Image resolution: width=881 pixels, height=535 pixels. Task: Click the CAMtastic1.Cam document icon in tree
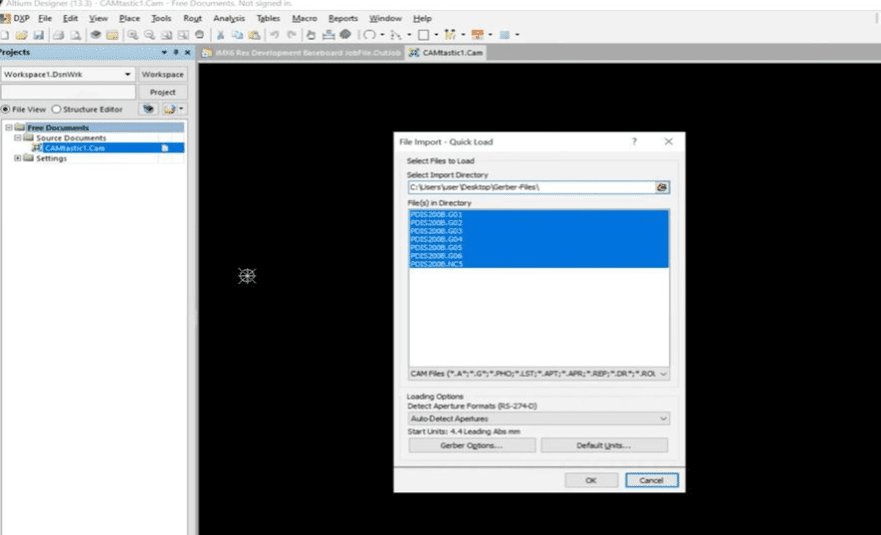click(37, 148)
